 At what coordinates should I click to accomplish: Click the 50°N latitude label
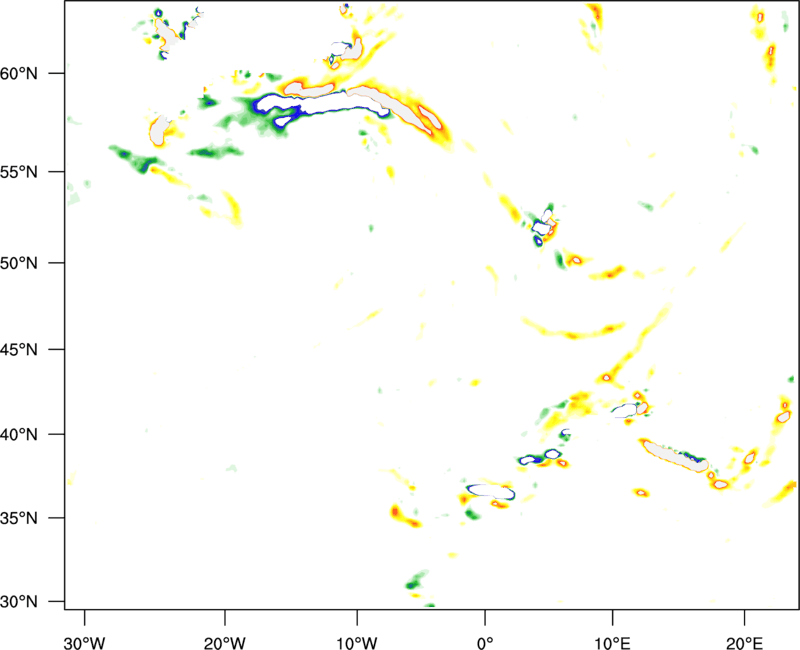19,263
